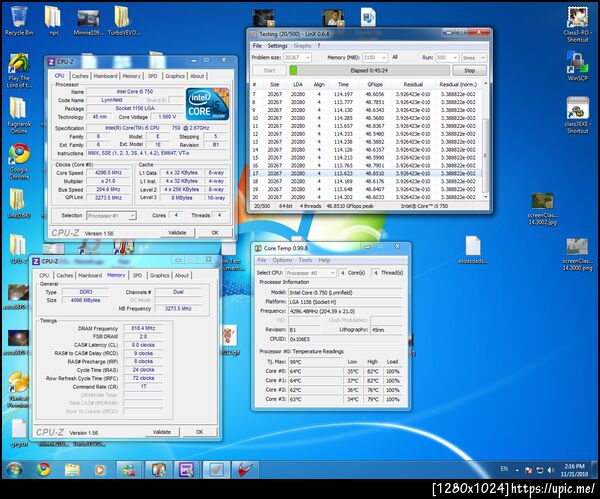Open Chrome from the taskbar
This screenshot has width=600, height=499.
[x=43, y=470]
